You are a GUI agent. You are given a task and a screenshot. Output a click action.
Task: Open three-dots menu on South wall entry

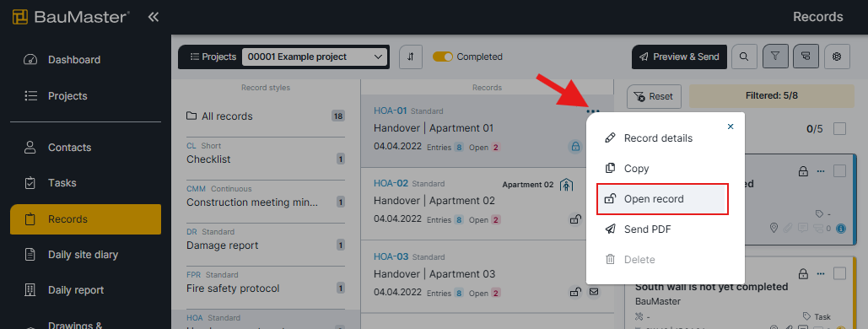tap(821, 273)
